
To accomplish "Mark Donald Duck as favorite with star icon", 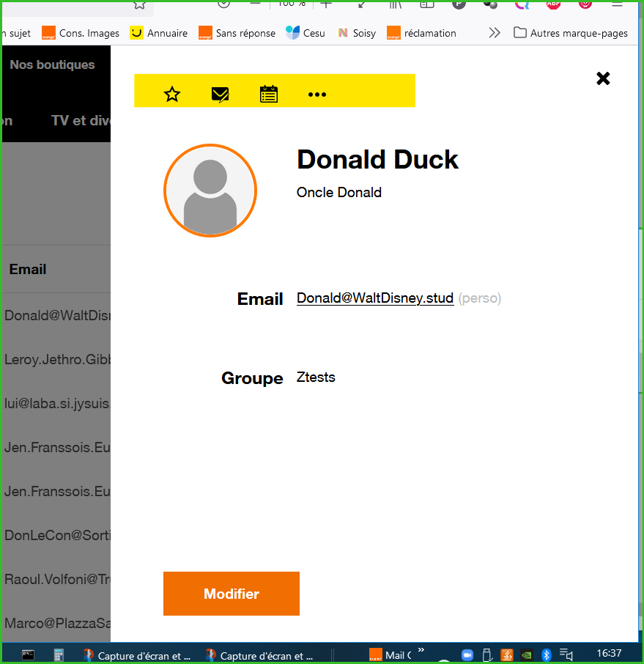I will pos(172,94).
